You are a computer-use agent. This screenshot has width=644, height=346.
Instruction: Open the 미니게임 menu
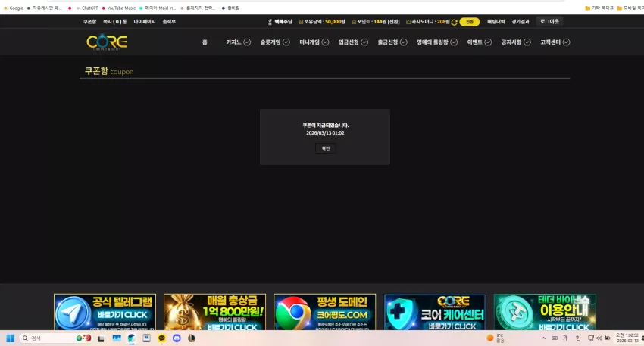[x=309, y=42]
